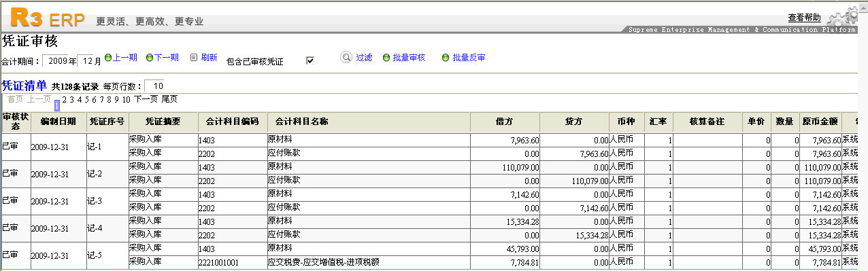Click the green 上一期 previous period icon

(108, 58)
